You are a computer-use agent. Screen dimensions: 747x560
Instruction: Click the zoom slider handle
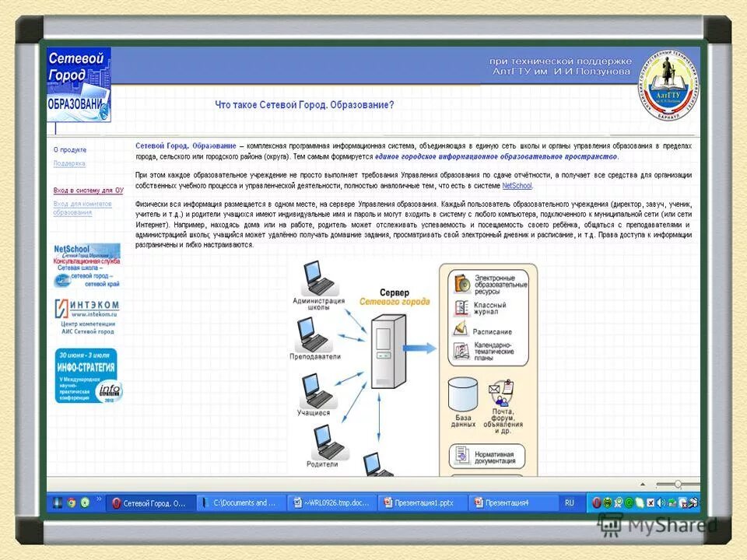(x=678, y=485)
